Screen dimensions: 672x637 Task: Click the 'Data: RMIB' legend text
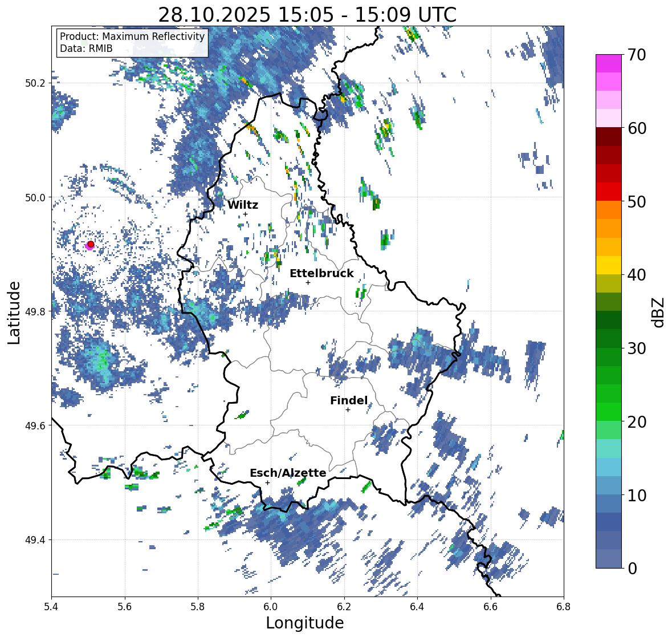click(86, 48)
